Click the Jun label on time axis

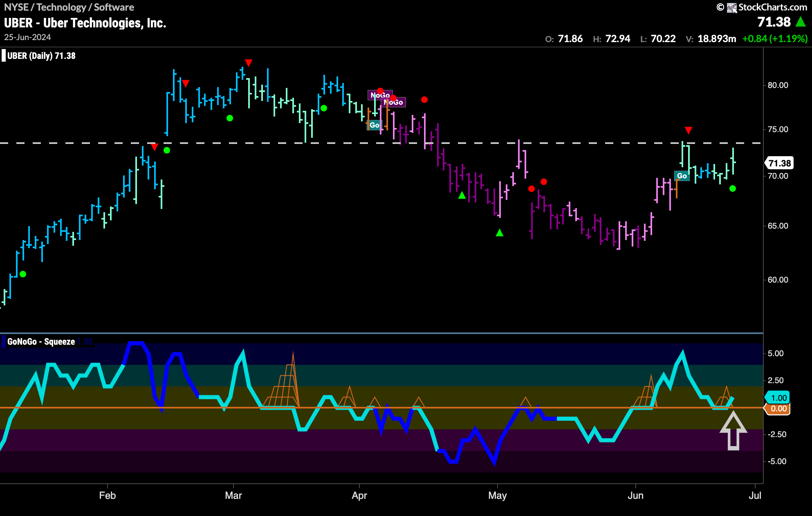coord(636,496)
